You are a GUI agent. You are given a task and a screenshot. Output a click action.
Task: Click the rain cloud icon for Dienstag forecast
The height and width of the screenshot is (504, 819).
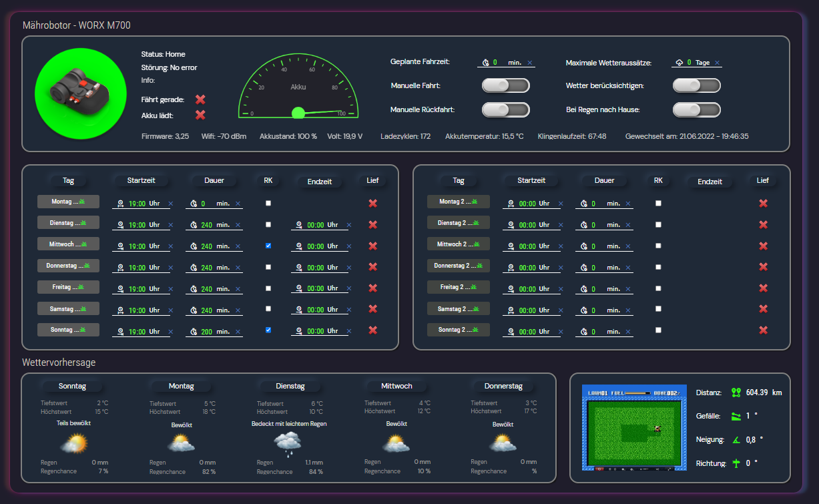(288, 444)
